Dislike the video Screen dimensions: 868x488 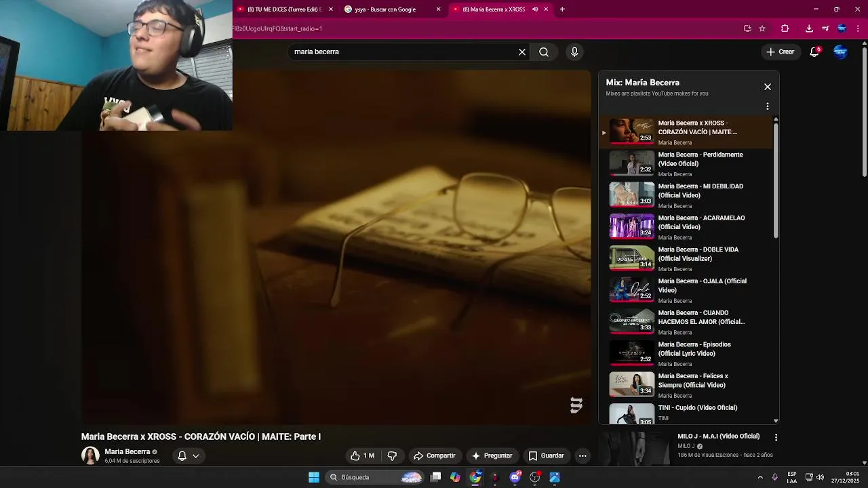click(392, 455)
